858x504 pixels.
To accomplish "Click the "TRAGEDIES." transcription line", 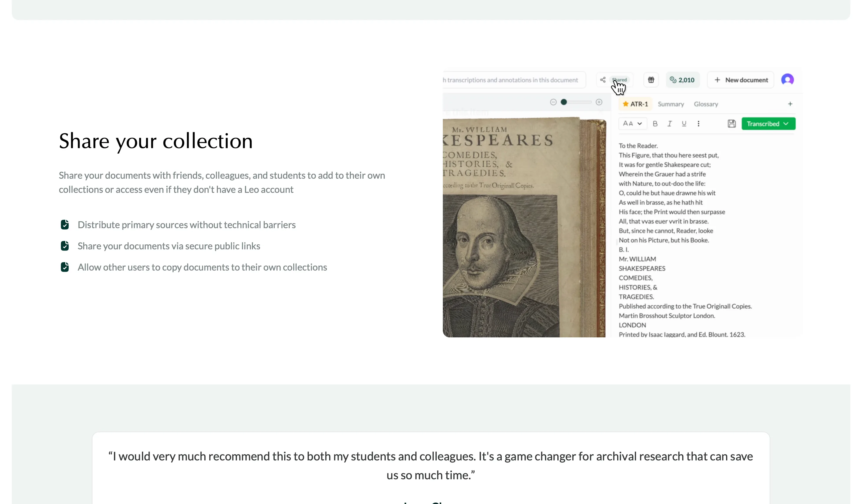I will point(636,297).
